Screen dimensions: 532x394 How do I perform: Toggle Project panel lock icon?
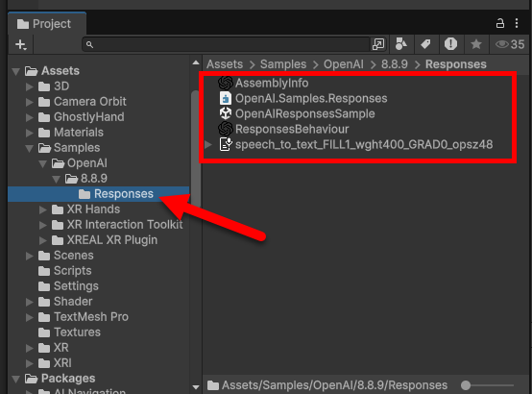point(500,23)
